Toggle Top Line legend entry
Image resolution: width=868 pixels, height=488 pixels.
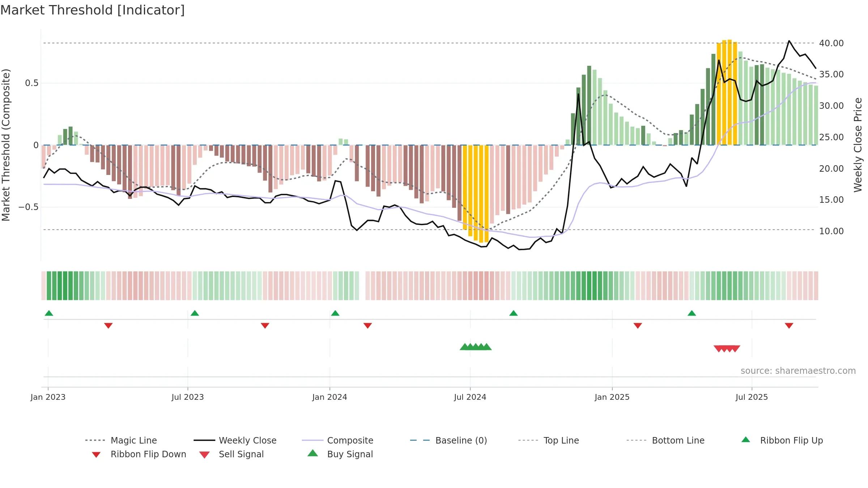pyautogui.click(x=549, y=440)
